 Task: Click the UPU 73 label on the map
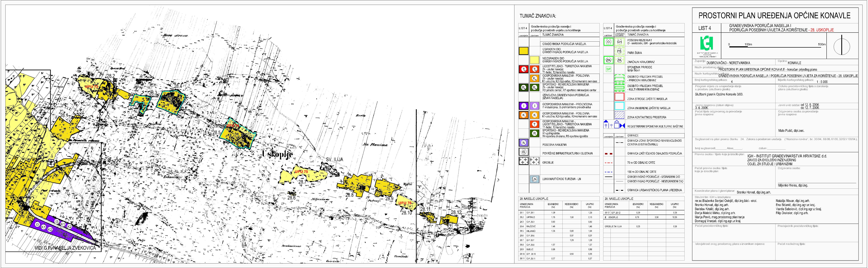(x=91, y=87)
